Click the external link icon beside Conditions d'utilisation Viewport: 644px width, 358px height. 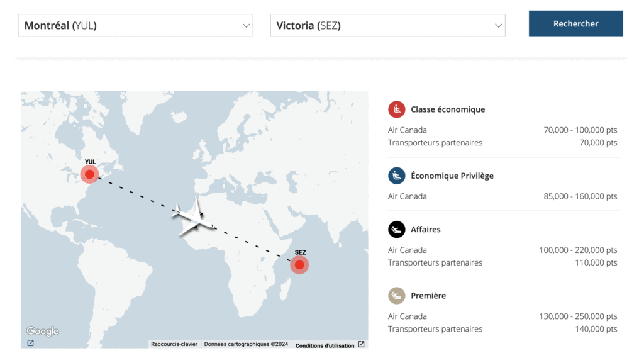pos(361,345)
